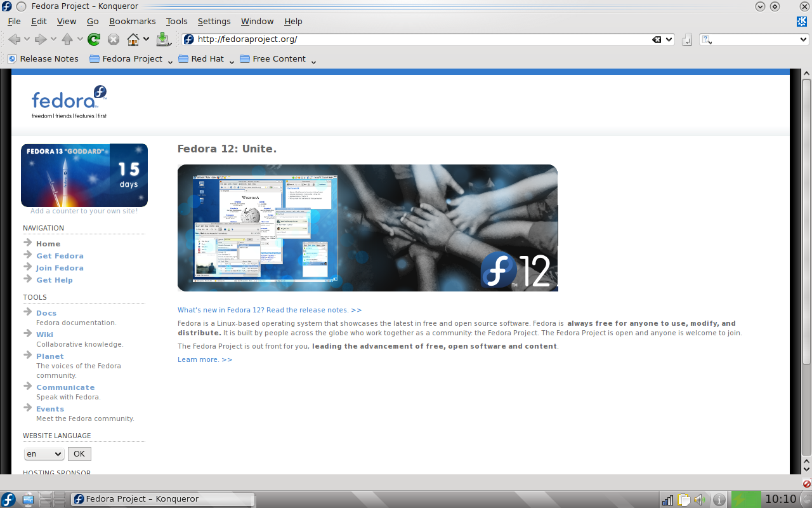Expand the Back history dropdown arrow

pyautogui.click(x=27, y=39)
